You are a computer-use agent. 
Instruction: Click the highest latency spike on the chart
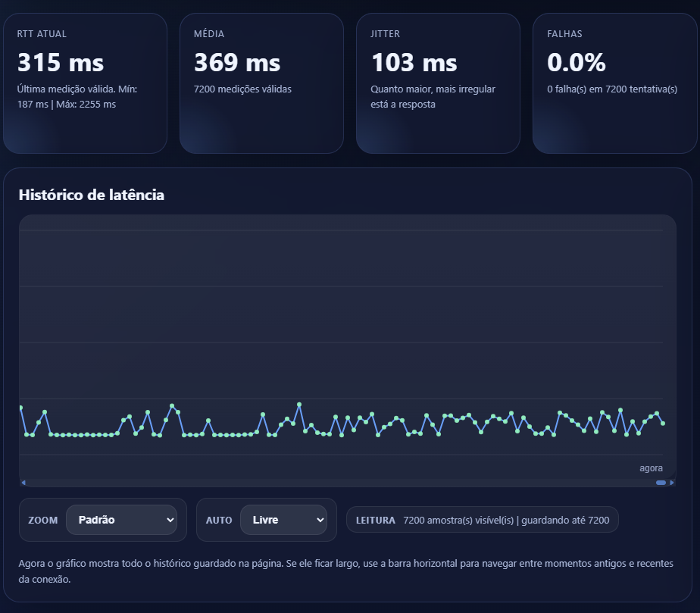coord(299,402)
